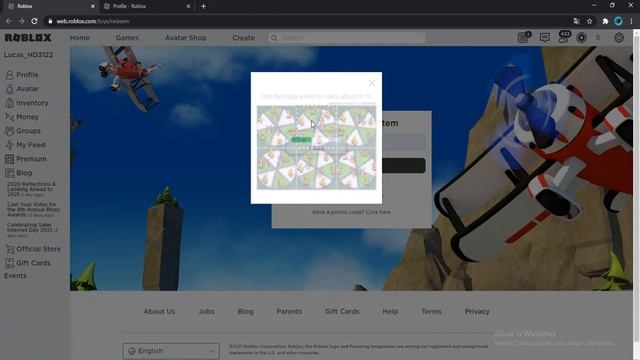This screenshot has width=640, height=360.
Task: Open Jobs in the footer
Action: (x=207, y=311)
